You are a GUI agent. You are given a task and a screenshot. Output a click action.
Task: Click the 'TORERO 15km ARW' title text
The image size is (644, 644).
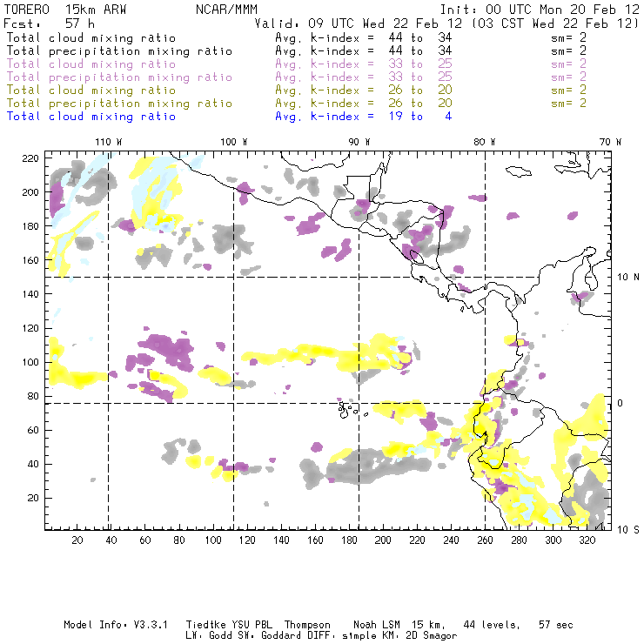[x=65, y=10]
